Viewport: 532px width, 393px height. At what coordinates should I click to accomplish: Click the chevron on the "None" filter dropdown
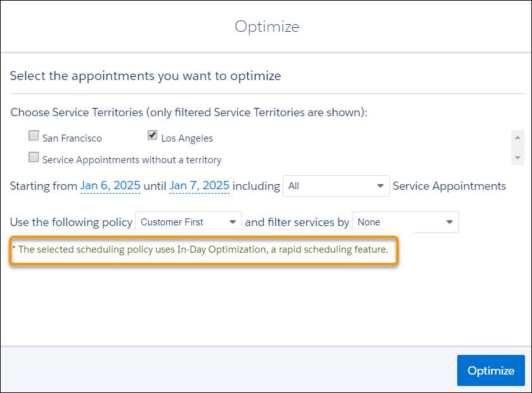click(x=451, y=223)
